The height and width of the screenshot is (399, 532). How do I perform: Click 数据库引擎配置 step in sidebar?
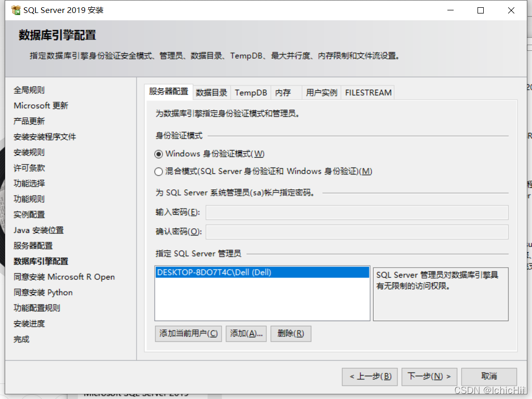(x=41, y=262)
